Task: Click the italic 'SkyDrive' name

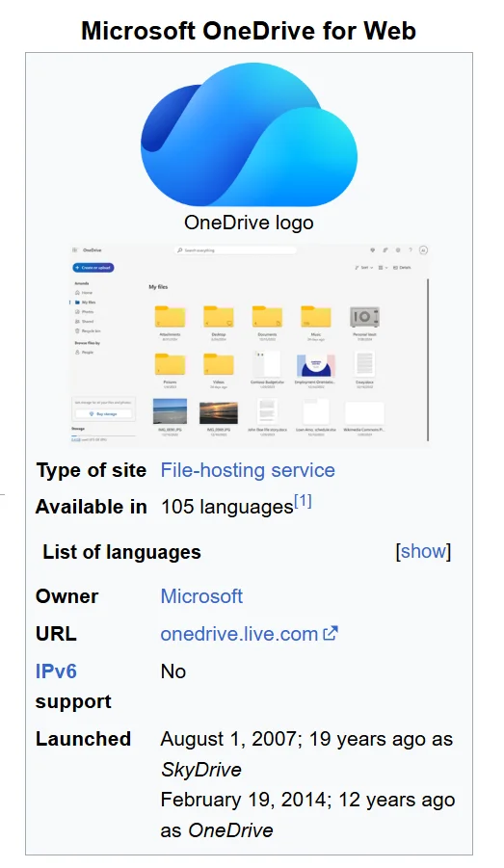Action: [x=201, y=770]
